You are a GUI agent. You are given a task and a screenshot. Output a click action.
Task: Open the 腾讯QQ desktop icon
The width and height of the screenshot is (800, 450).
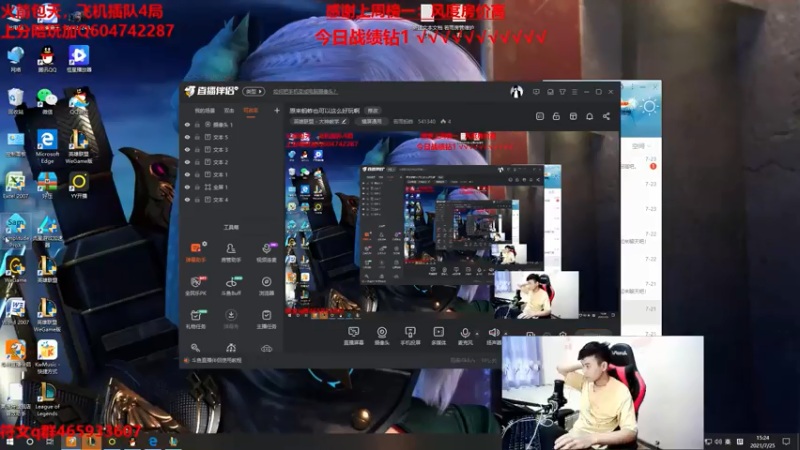47,59
